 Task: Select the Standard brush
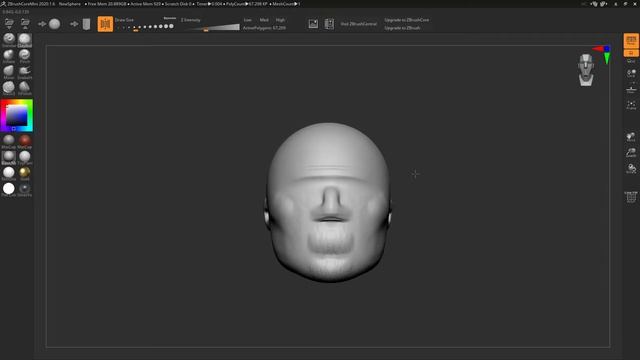[x=9, y=40]
